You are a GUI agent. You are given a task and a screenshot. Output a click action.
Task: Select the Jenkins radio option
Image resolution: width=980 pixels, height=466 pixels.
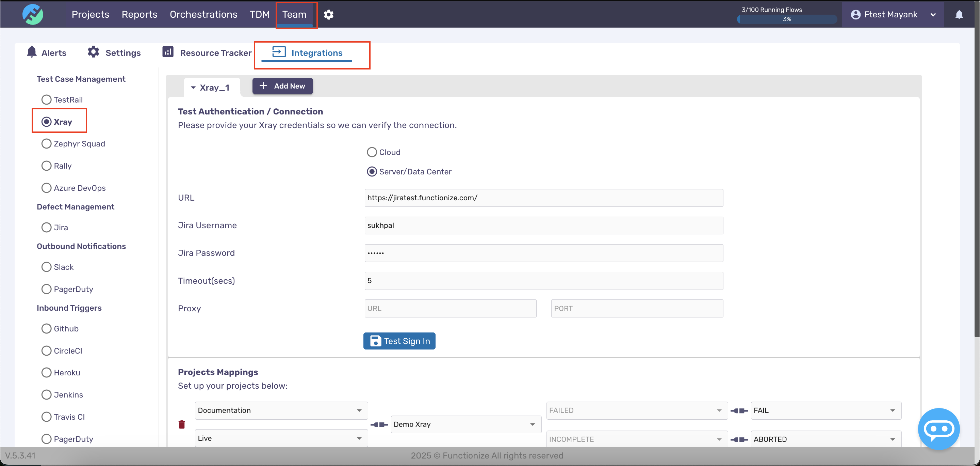point(46,394)
